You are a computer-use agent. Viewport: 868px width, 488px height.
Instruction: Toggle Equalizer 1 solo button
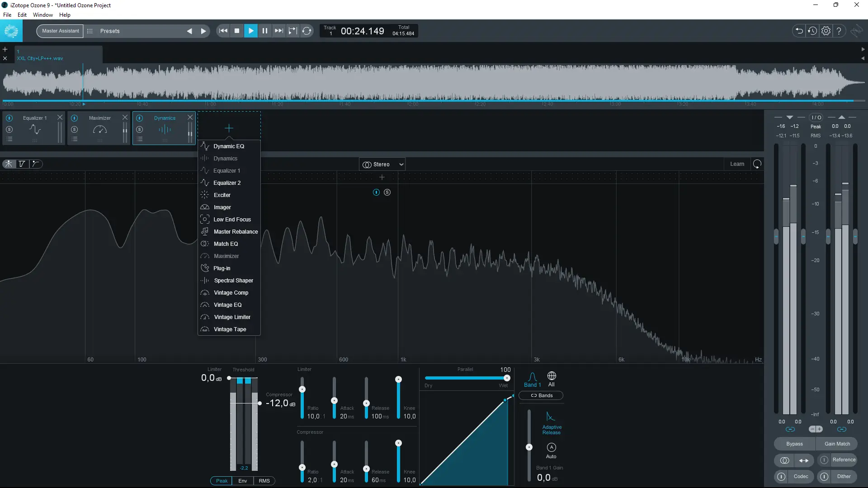click(x=9, y=130)
